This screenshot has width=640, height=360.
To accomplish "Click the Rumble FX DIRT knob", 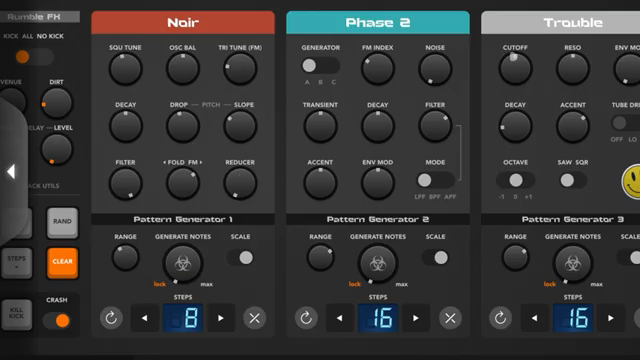I will point(56,103).
